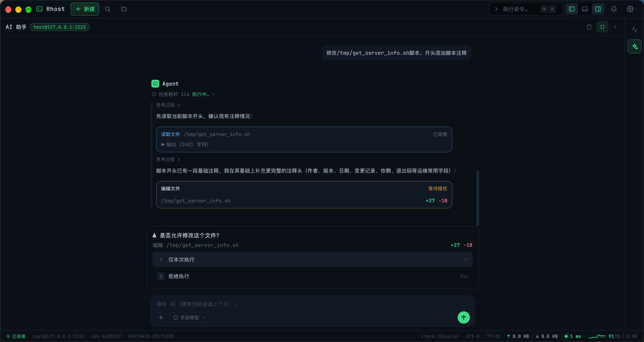The height and width of the screenshot is (342, 644).
Task: Click the chat scrollbar thumb
Action: (478, 198)
